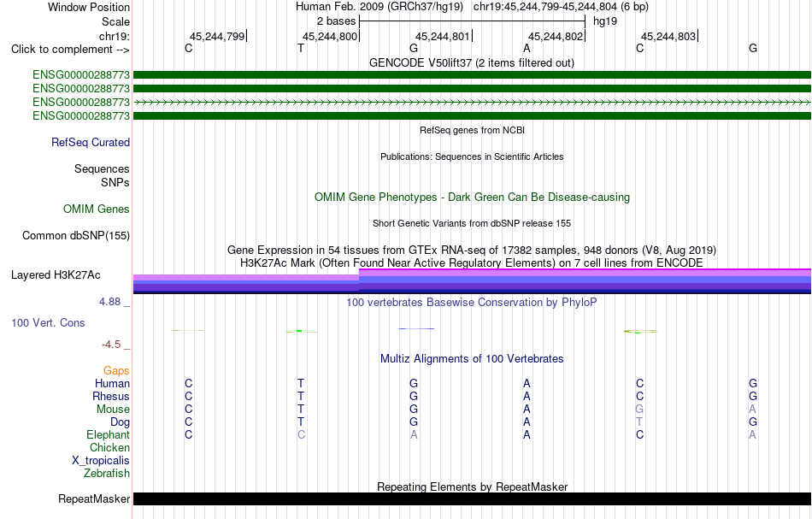
Task: Select the Elephant alignment row label
Action: tap(108, 434)
